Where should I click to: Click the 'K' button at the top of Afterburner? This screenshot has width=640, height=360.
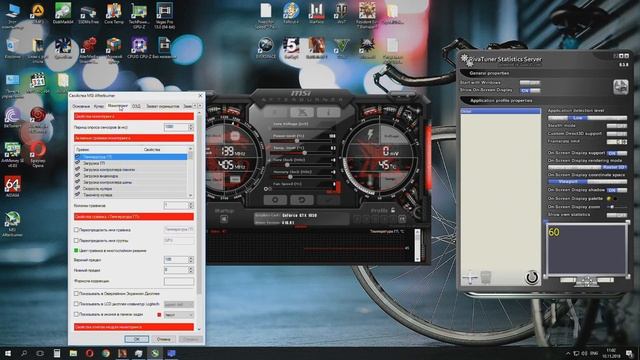click(x=276, y=112)
